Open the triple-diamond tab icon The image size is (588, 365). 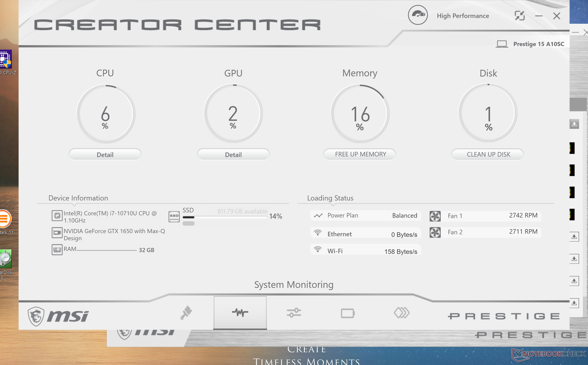tap(401, 313)
